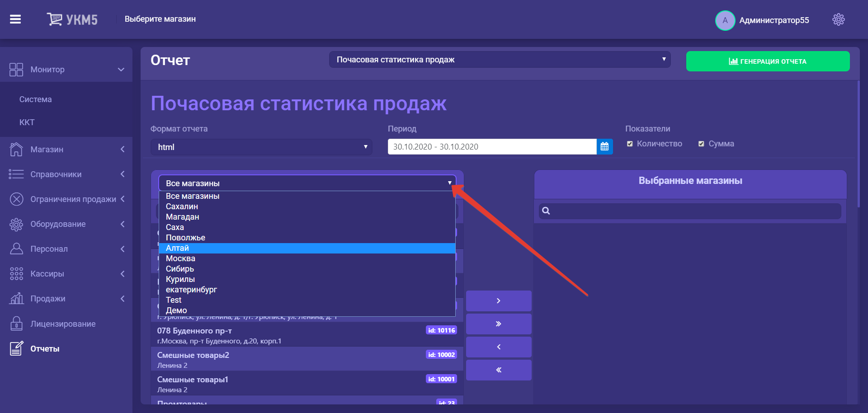868x413 pixels.
Task: Click ГЕНЕРАЦИЯ ОТЧЕТА button
Action: tap(768, 61)
